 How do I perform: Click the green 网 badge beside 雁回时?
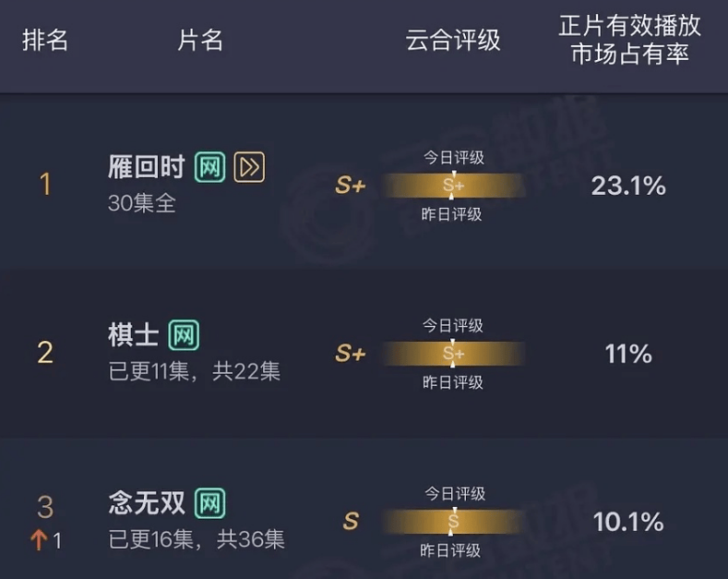click(209, 167)
